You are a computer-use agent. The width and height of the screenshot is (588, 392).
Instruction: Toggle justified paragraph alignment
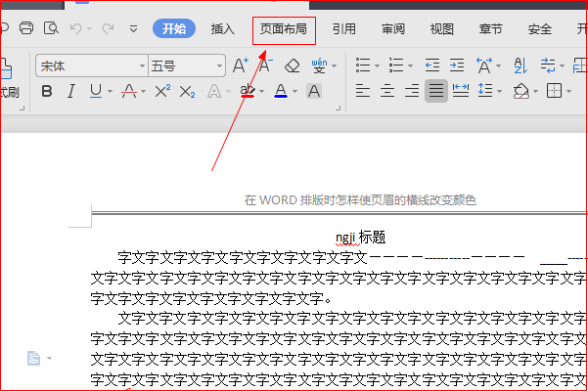[436, 91]
